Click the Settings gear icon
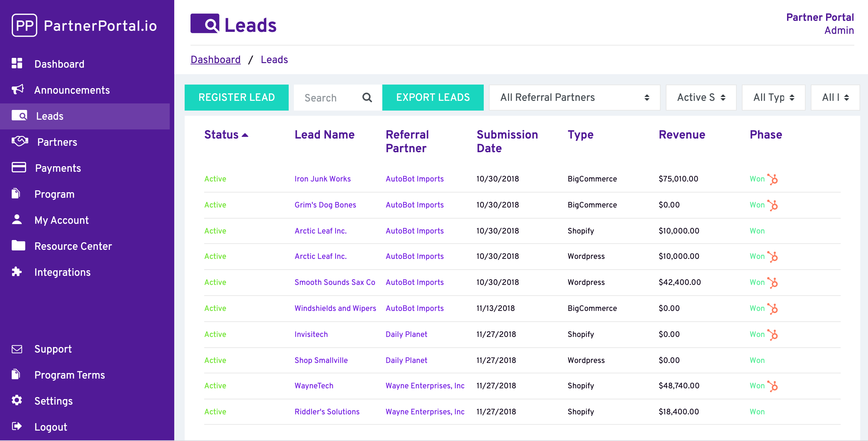 pyautogui.click(x=17, y=400)
